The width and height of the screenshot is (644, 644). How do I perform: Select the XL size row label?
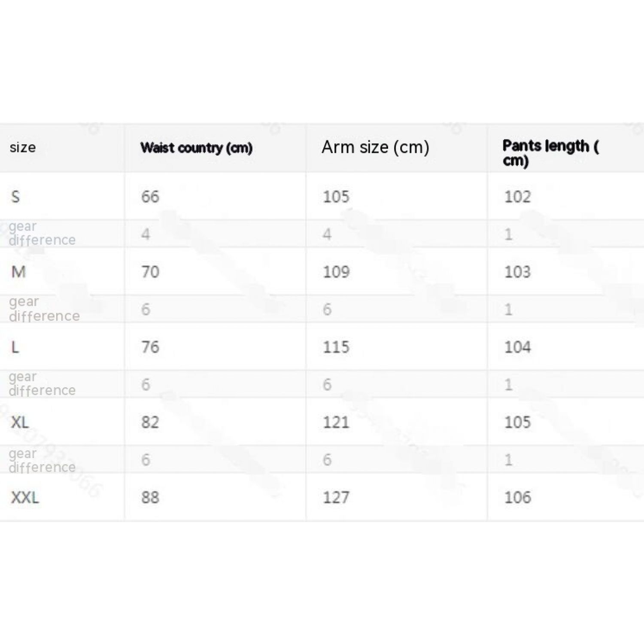coord(20,422)
